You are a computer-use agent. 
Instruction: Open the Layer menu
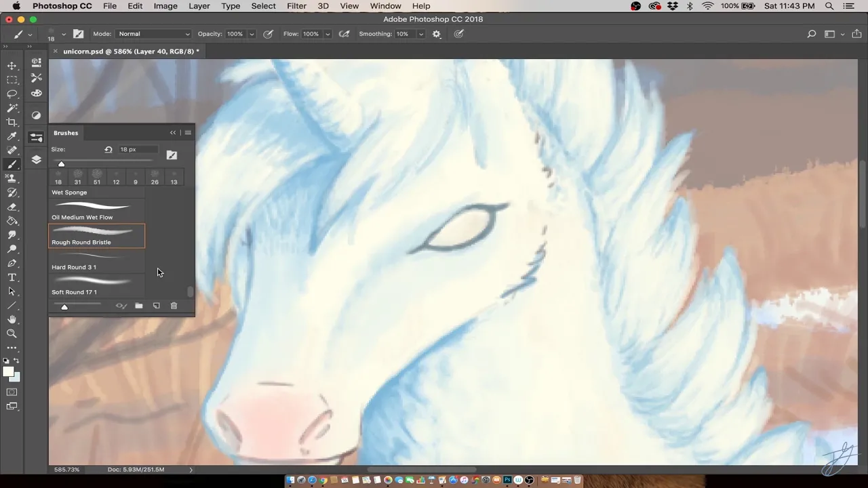click(x=199, y=6)
